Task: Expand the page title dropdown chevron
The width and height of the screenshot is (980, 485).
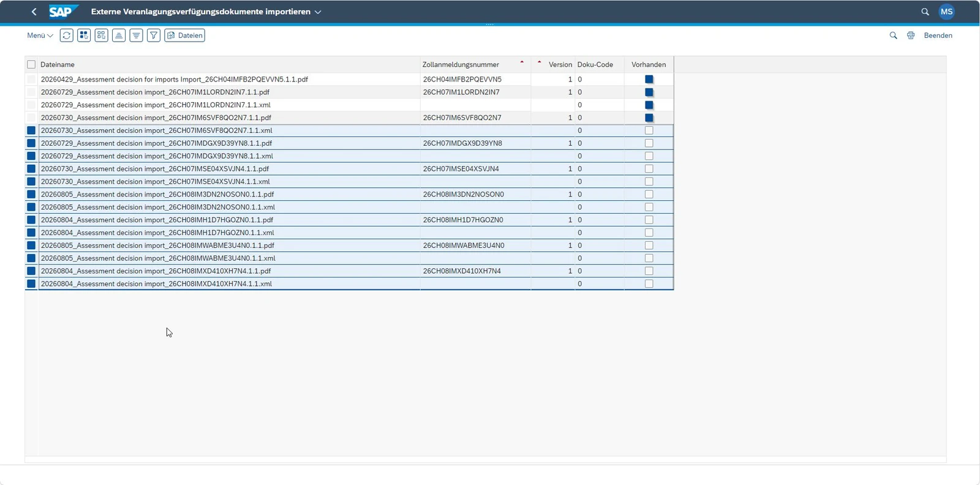Action: (x=318, y=12)
